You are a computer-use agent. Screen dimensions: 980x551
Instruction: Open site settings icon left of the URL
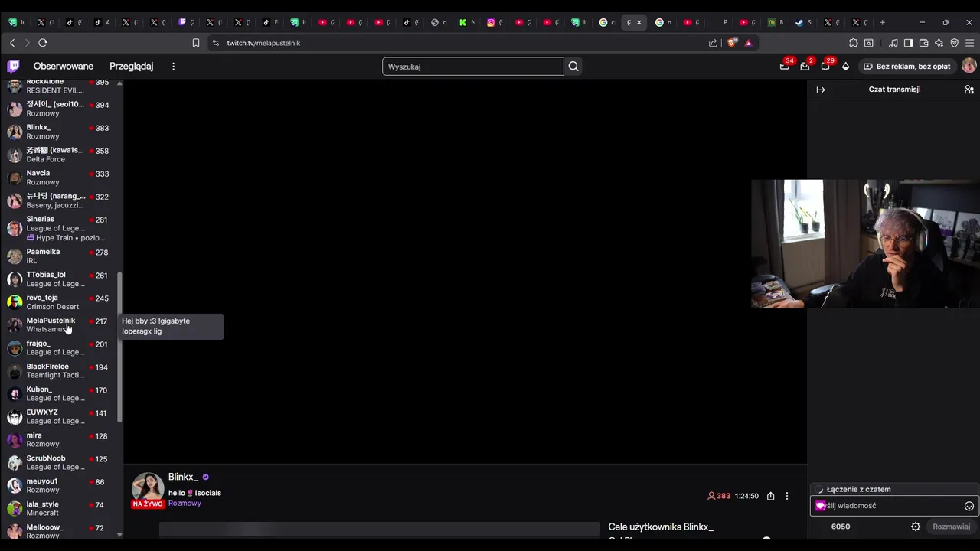coord(216,43)
